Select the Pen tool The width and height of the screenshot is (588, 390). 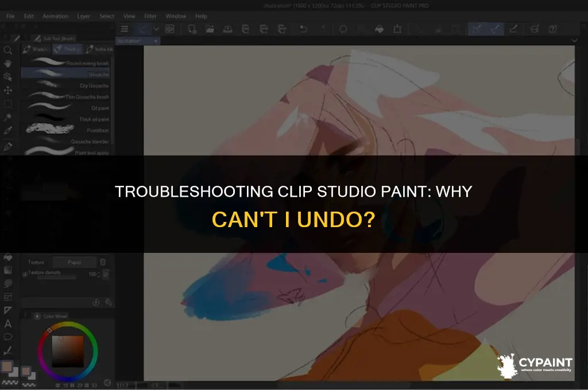[7, 146]
